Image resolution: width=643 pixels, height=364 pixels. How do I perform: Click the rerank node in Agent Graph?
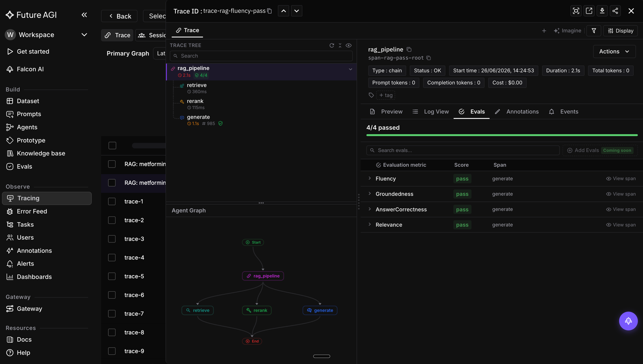point(257,310)
